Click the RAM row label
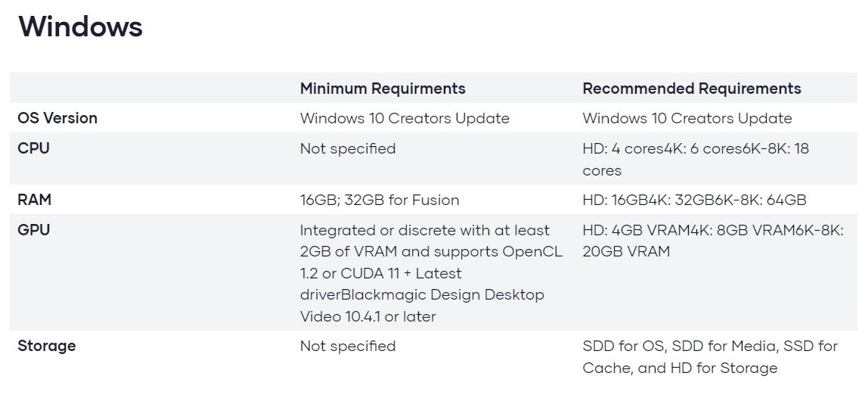Image resolution: width=868 pixels, height=401 pixels. coord(35,200)
